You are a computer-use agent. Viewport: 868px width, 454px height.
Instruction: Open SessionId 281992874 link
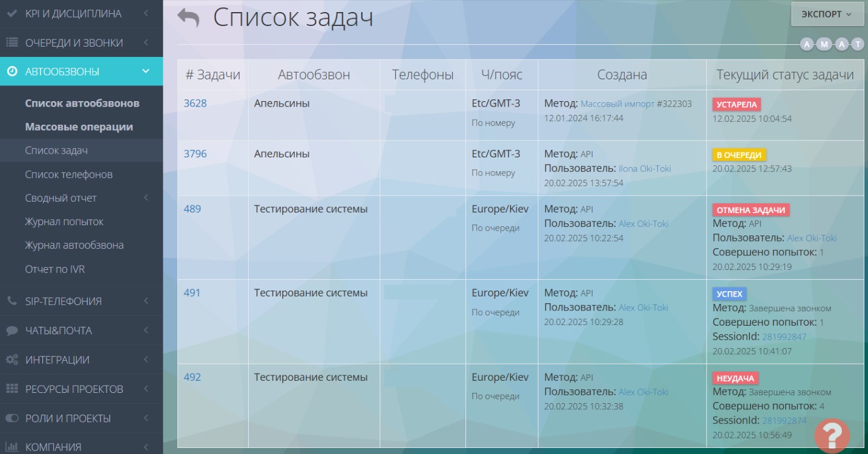(784, 421)
